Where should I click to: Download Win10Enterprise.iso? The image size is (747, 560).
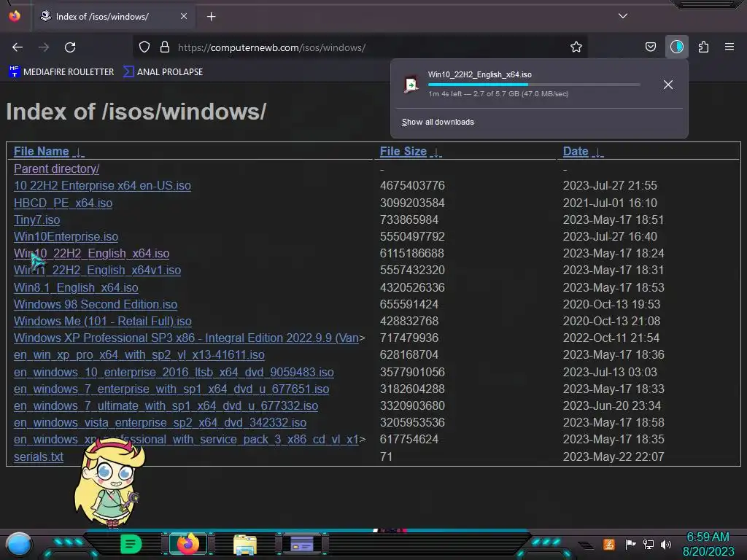coord(66,237)
